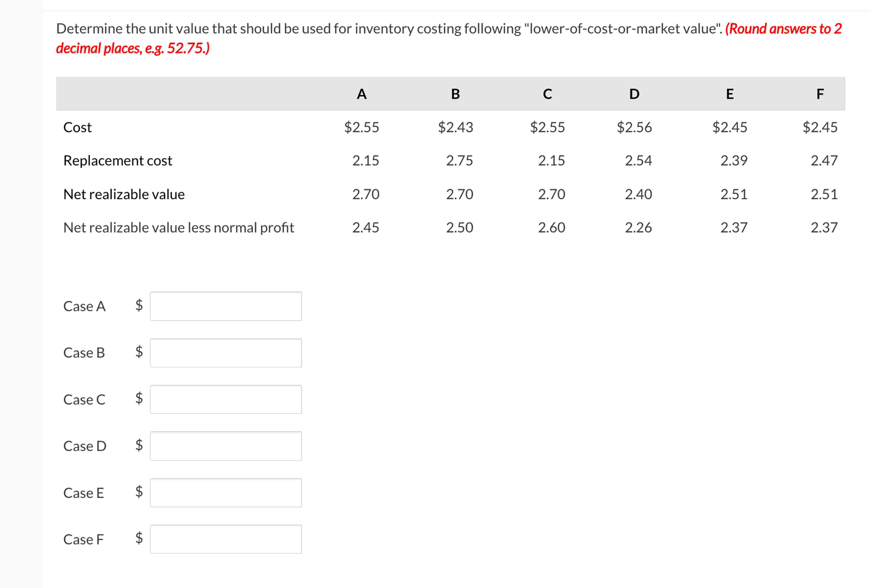Click the Case E answer input field
This screenshot has width=870, height=588.
(x=226, y=493)
